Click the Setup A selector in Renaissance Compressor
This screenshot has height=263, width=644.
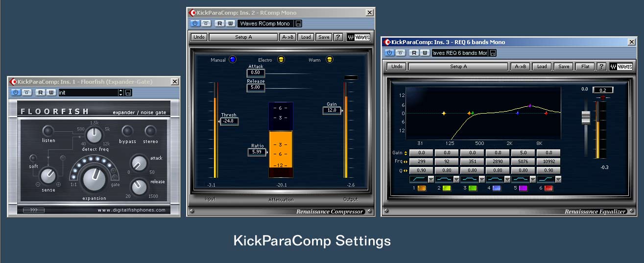pos(243,37)
